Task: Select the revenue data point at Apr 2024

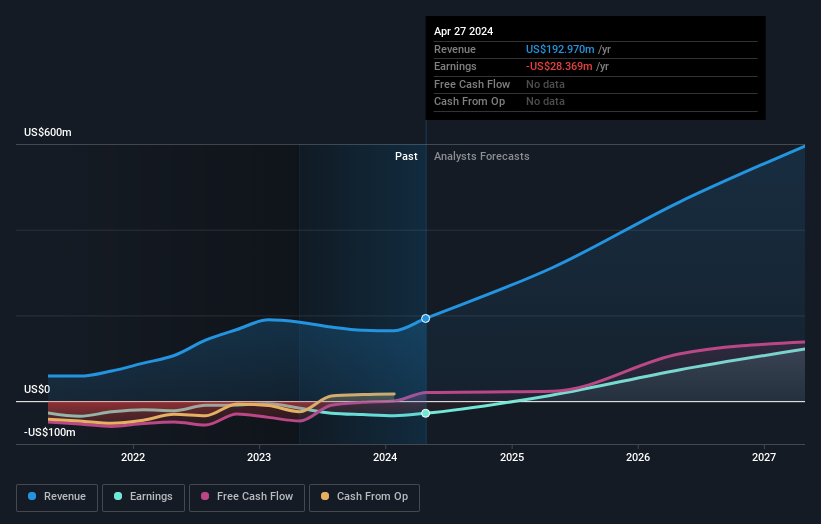Action: click(x=426, y=318)
